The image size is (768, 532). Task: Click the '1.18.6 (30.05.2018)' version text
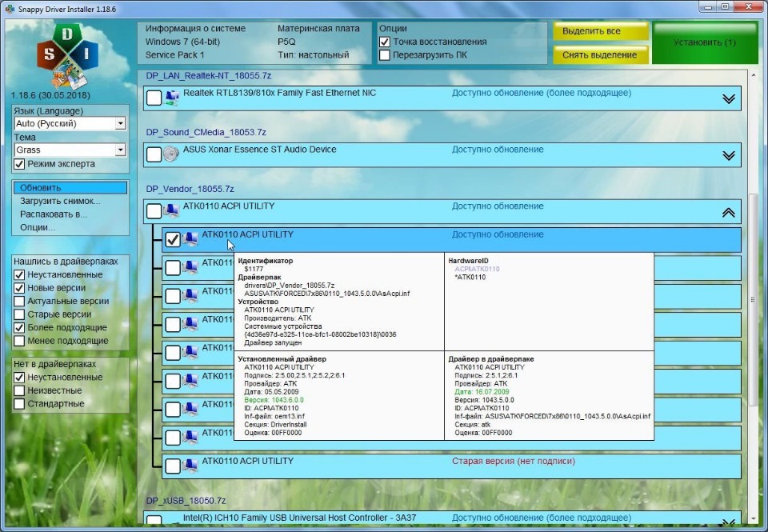(x=50, y=95)
